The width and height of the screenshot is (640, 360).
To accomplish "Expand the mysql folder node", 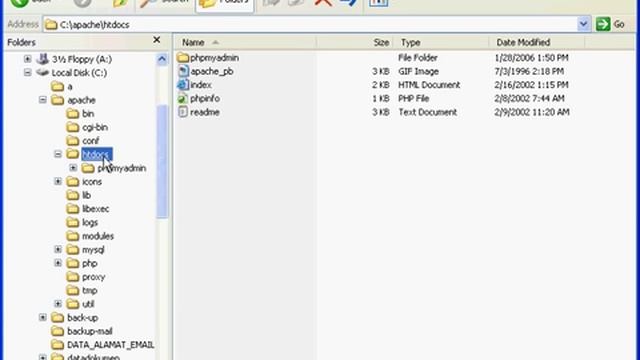I will coord(58,249).
